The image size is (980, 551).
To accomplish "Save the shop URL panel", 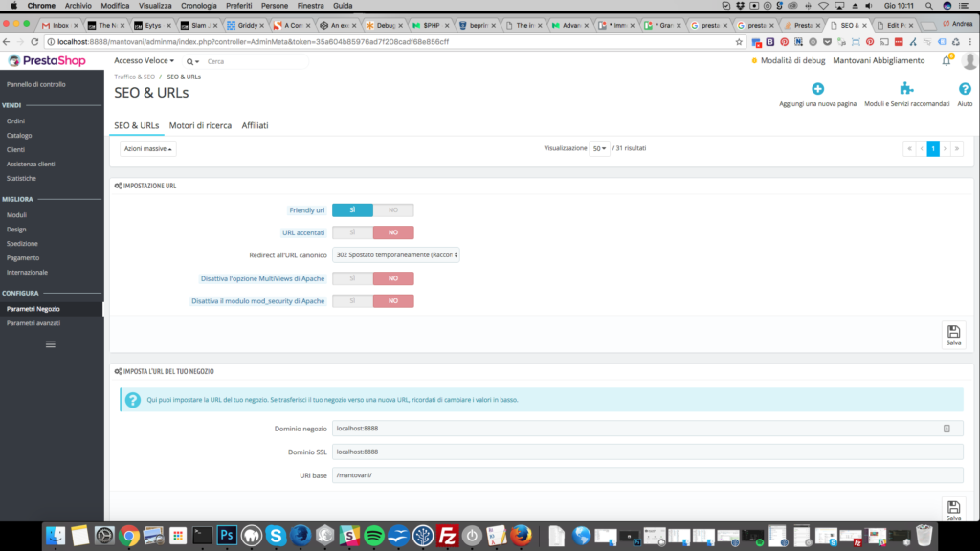I will (953, 509).
